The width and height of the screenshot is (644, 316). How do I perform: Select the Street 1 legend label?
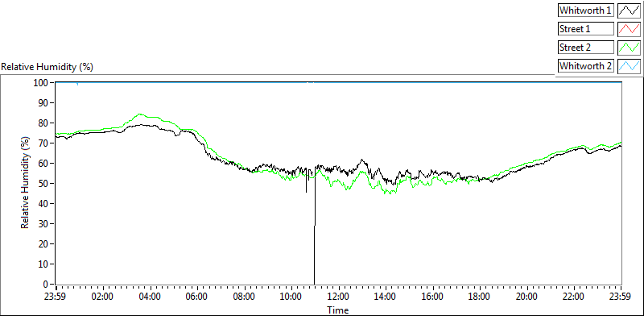point(585,29)
